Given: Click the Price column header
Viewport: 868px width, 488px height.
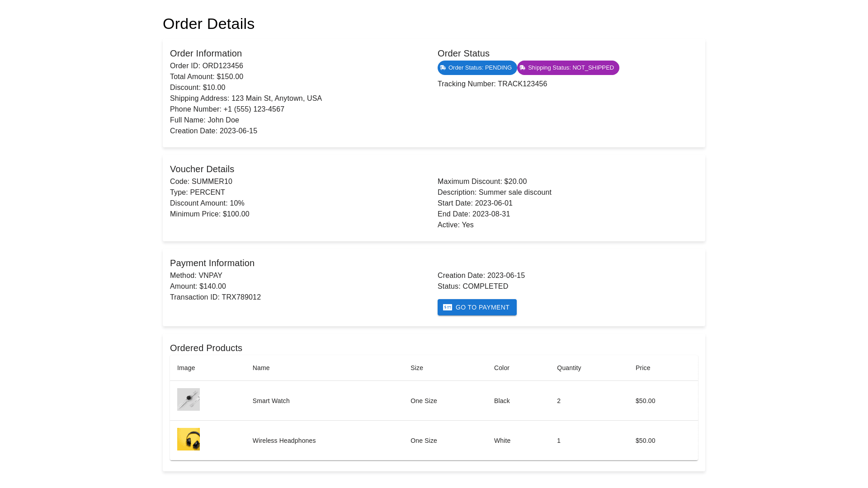Looking at the screenshot, I should pyautogui.click(x=642, y=368).
